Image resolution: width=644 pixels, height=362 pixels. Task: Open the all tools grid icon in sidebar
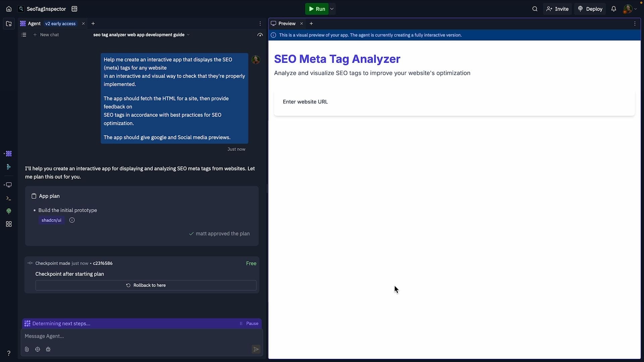tap(9, 224)
